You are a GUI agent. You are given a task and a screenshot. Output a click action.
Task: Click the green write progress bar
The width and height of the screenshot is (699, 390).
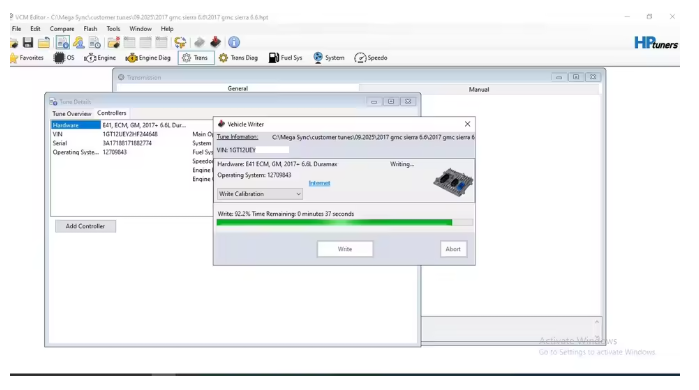[x=345, y=222]
